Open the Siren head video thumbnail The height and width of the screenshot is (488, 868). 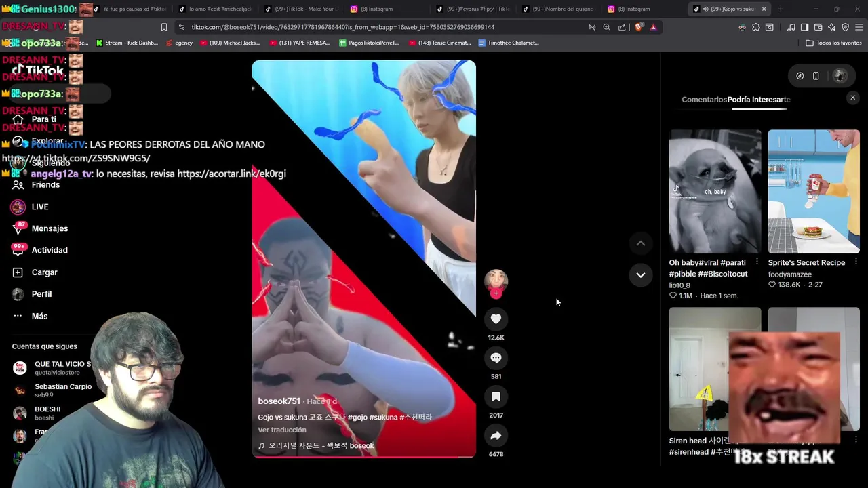pyautogui.click(x=715, y=369)
